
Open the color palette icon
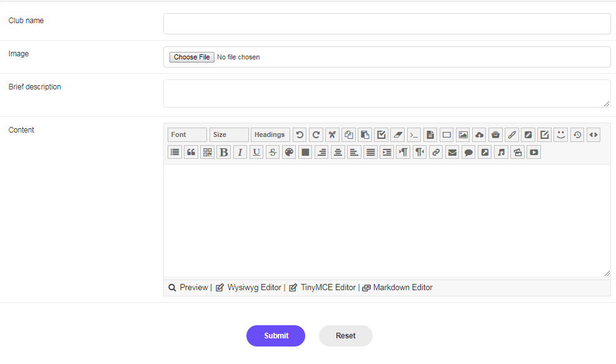289,152
